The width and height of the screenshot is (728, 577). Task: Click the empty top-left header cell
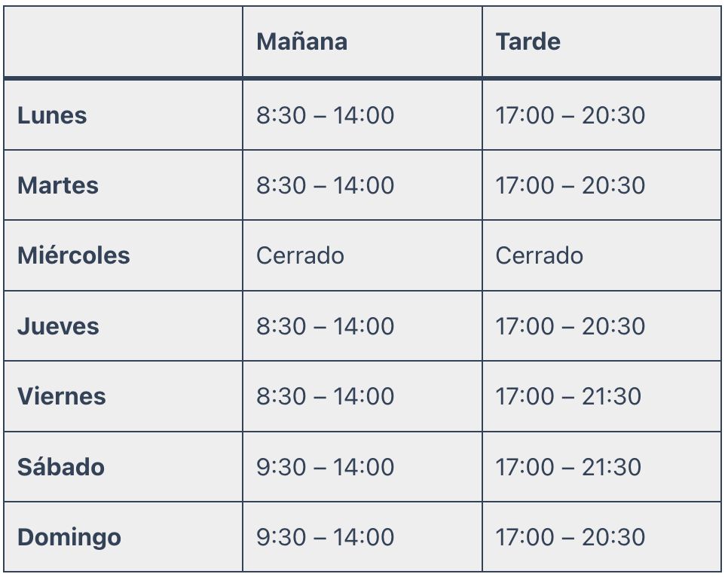tap(123, 41)
